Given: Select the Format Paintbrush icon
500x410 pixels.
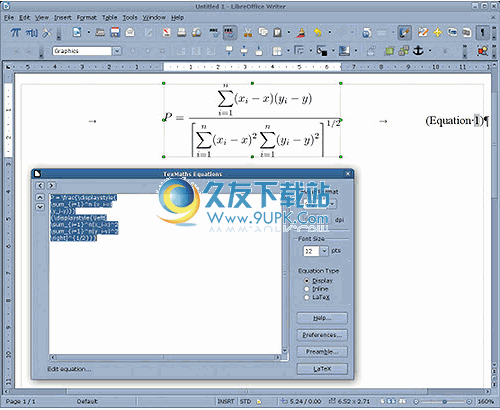Looking at the screenshot, I should (x=301, y=32).
